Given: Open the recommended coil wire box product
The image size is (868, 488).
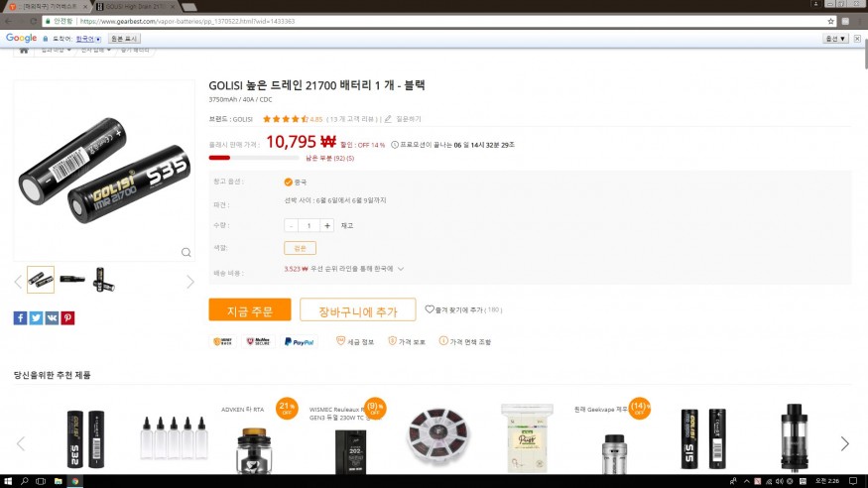Looking at the screenshot, I should [437, 436].
